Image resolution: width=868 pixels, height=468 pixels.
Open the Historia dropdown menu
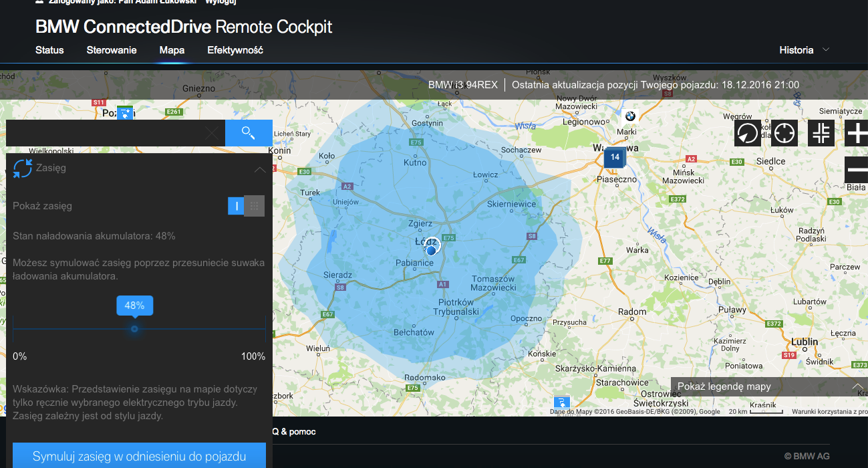pyautogui.click(x=805, y=50)
